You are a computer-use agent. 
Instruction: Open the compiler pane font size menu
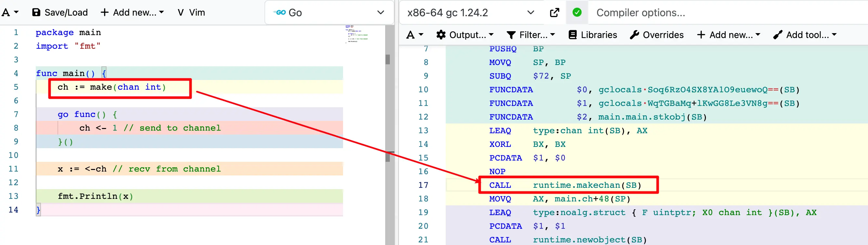415,35
